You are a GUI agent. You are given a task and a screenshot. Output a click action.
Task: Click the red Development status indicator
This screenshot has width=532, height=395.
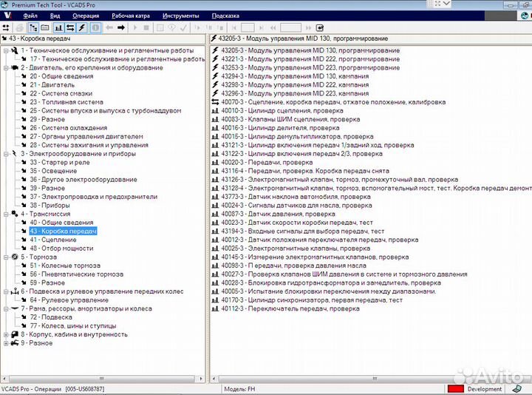tap(456, 389)
